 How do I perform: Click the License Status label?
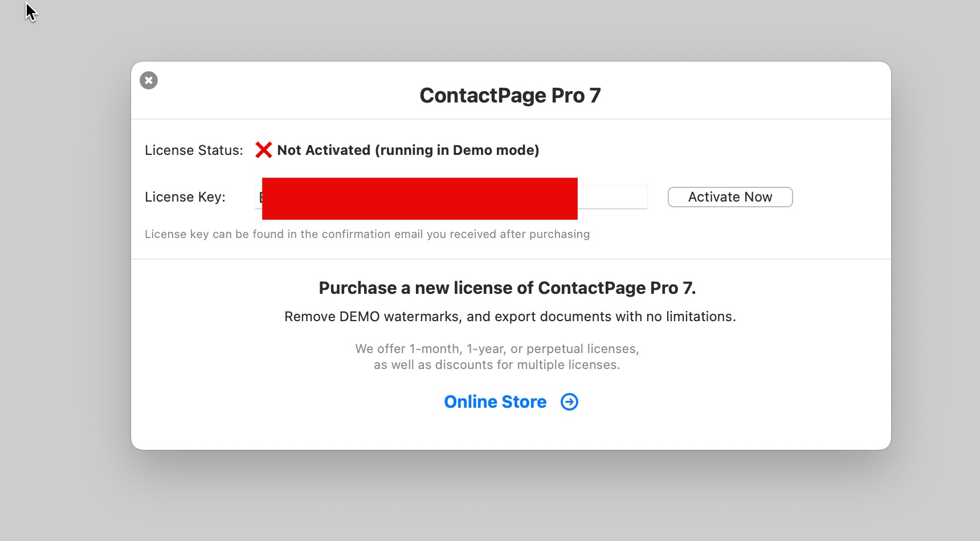tap(194, 150)
